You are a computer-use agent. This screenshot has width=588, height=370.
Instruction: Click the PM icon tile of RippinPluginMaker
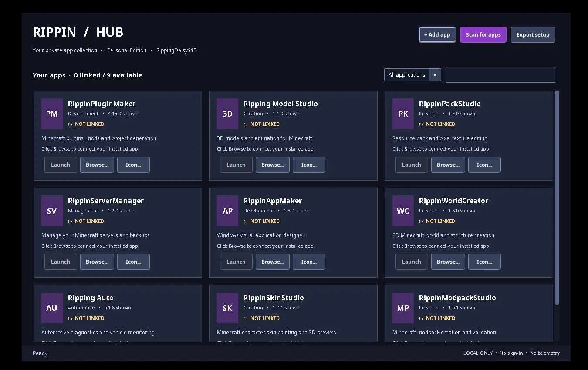pyautogui.click(x=52, y=114)
